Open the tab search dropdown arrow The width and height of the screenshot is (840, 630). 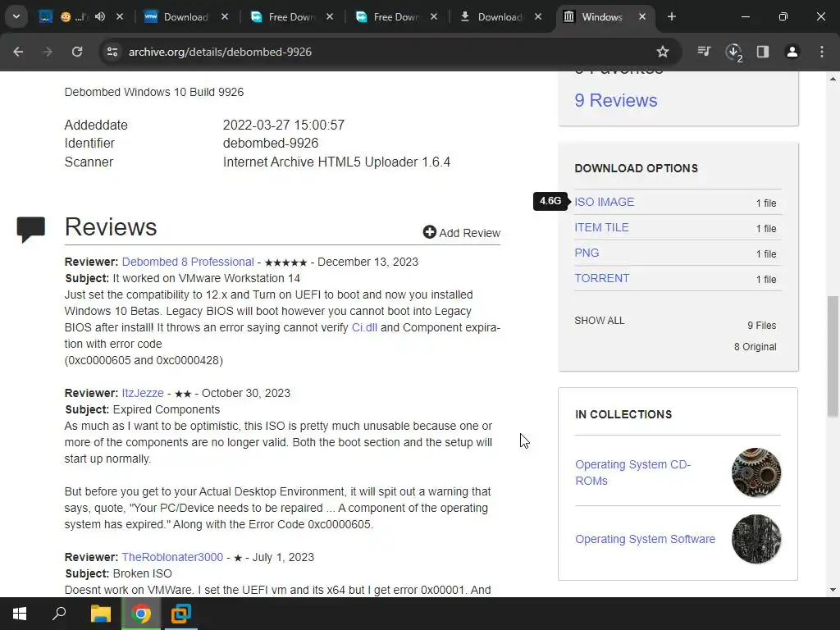(x=16, y=16)
